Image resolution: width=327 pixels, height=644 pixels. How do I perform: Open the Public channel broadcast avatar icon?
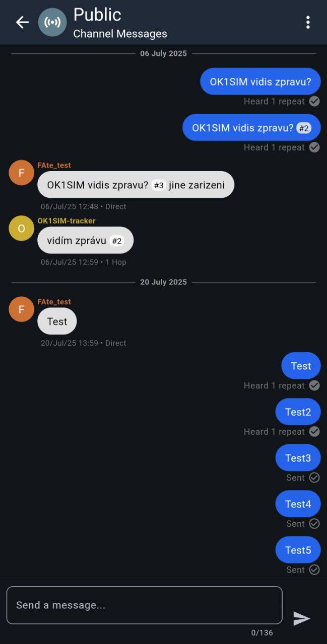click(52, 22)
